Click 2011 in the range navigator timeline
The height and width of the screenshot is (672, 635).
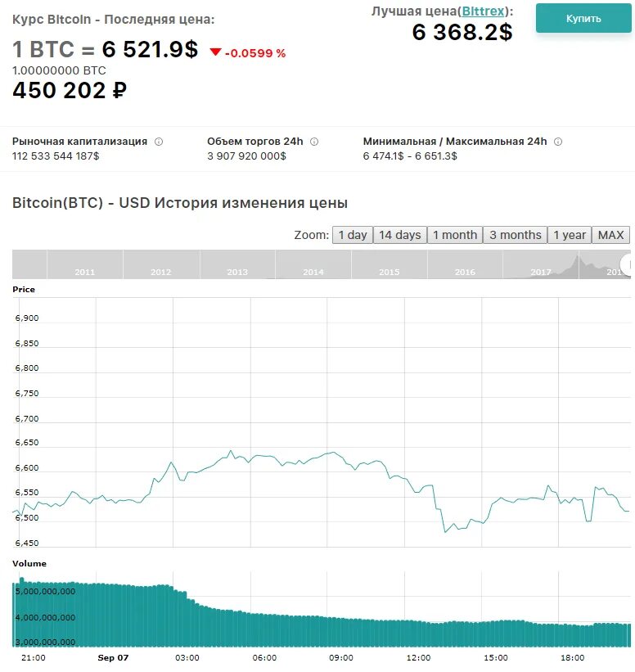click(85, 272)
